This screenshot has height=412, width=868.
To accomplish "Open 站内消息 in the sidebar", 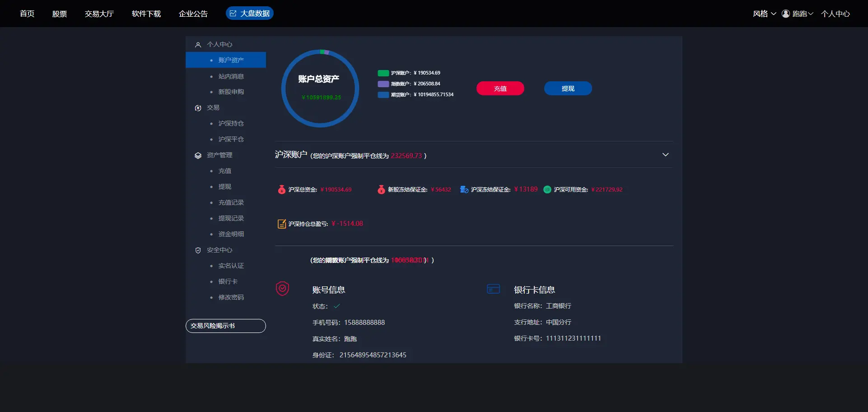I will (x=231, y=76).
